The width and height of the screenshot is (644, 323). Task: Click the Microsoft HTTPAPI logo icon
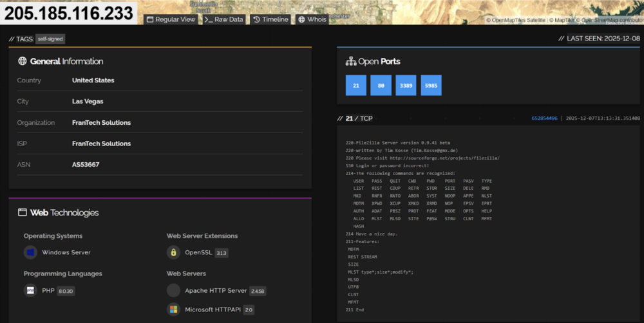(173, 309)
